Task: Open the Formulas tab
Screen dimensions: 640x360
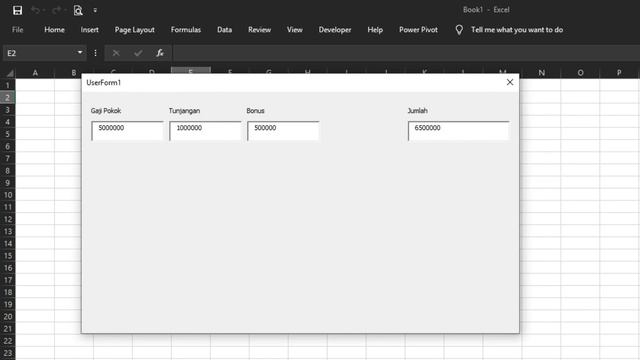Action: point(186,30)
